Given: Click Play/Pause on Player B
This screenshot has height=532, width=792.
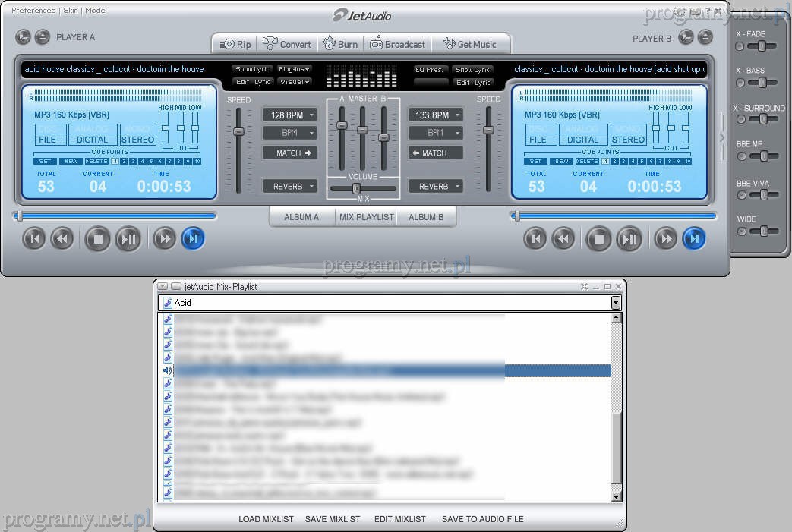Looking at the screenshot, I should (x=629, y=240).
